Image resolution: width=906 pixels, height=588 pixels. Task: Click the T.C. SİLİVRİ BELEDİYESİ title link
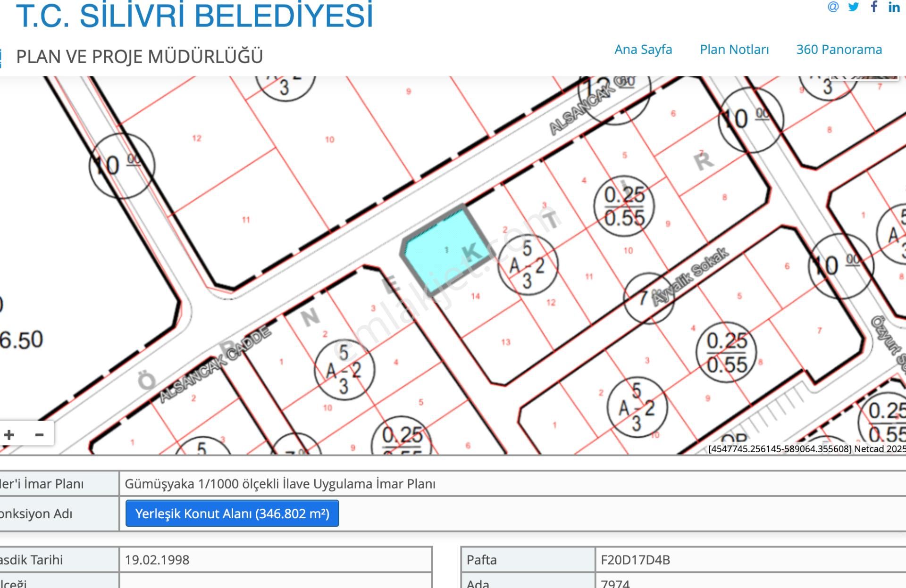click(x=194, y=15)
